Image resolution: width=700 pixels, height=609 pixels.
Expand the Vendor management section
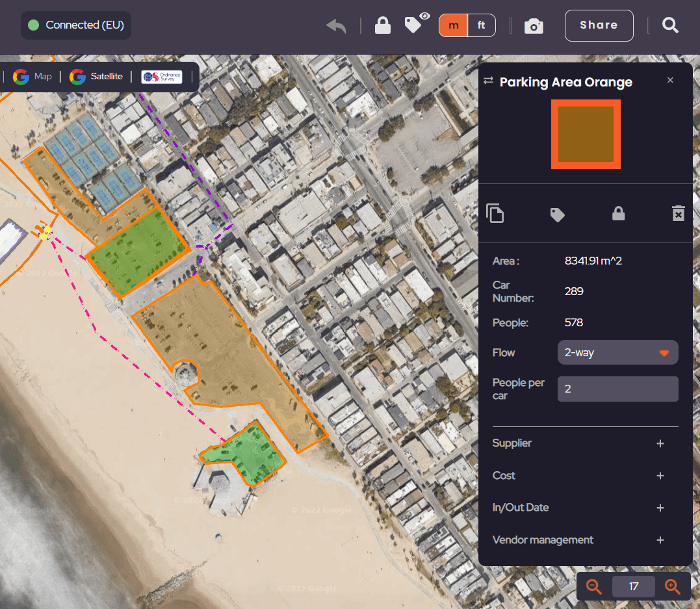[660, 540]
